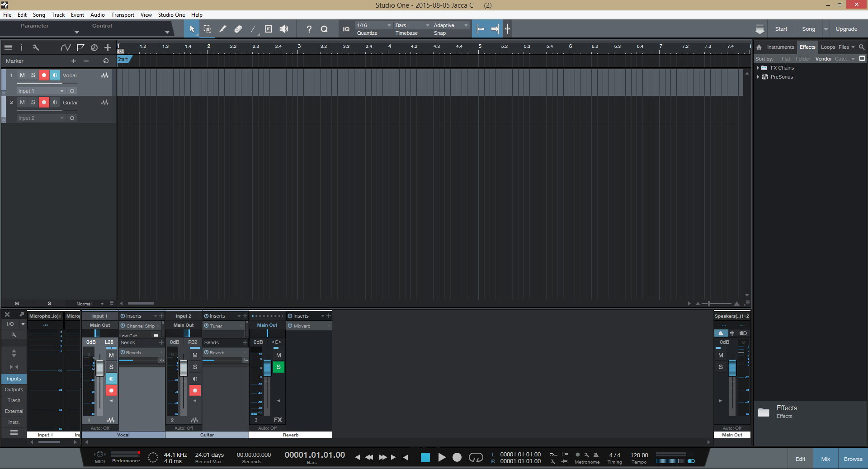The width and height of the screenshot is (868, 469).
Task: Select the Listen speaker tool
Action: [284, 29]
